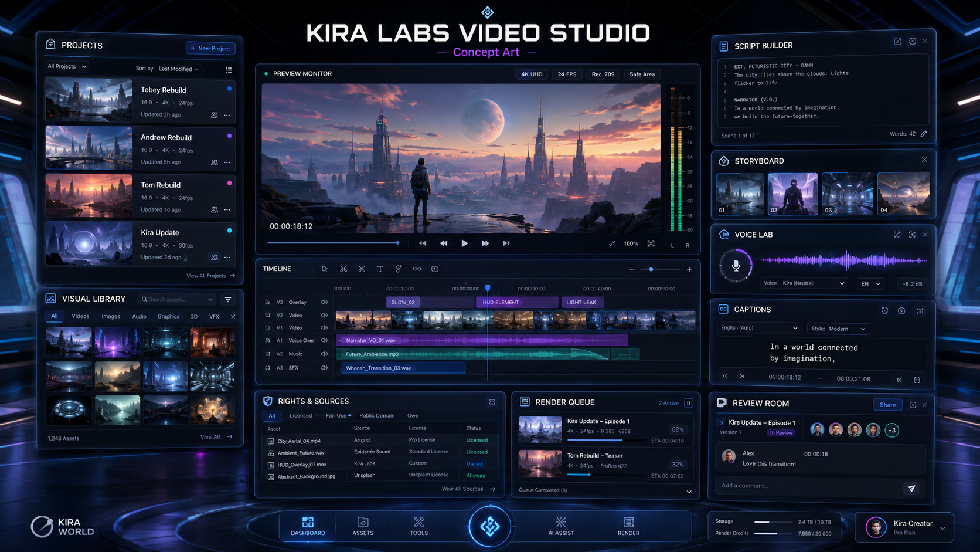Click the Voice Lab microphone record button
This screenshot has height=552, width=980.
[x=736, y=265]
